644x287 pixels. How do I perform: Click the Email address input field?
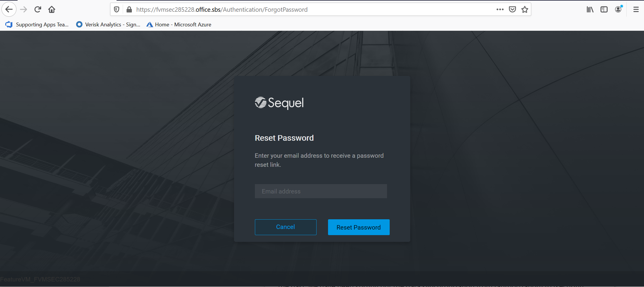[x=321, y=191]
